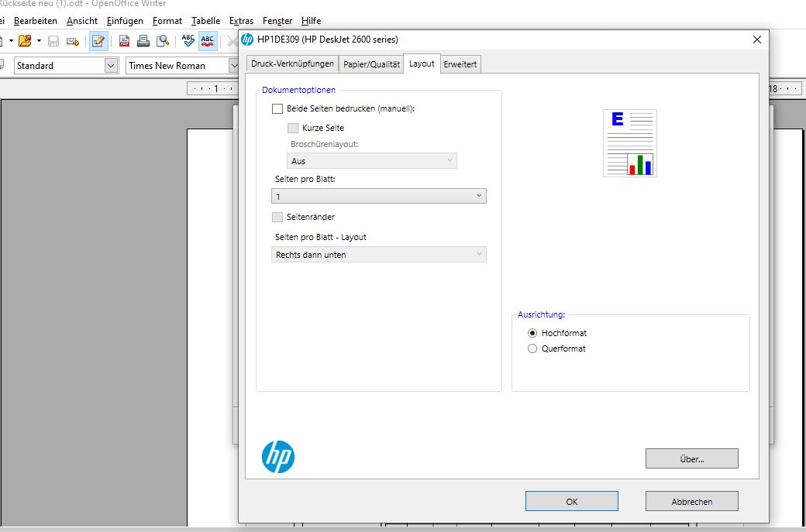Open a document with the folder icon

click(x=24, y=41)
